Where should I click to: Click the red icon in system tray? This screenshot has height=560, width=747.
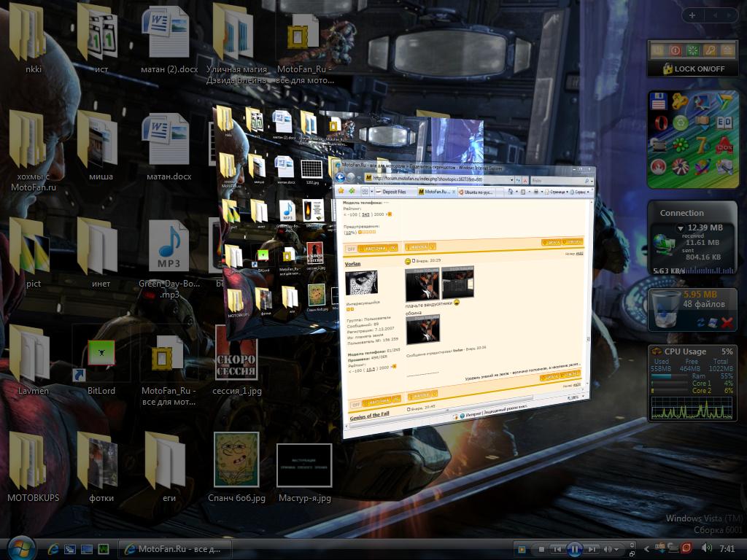(x=686, y=548)
